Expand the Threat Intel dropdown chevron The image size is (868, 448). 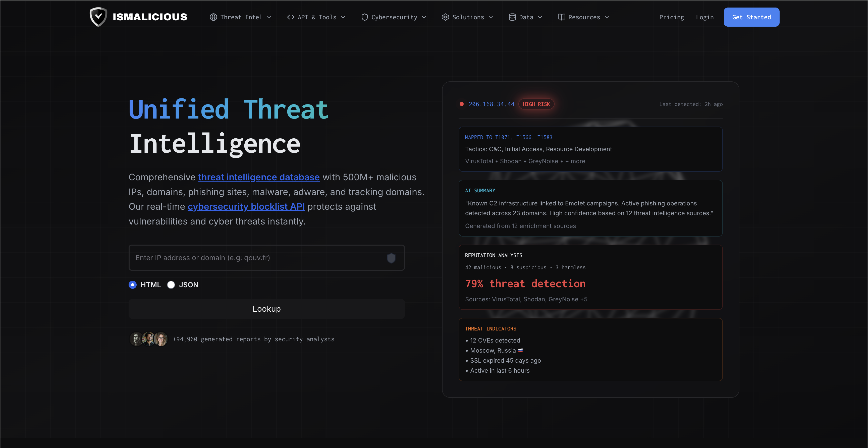[x=269, y=17]
